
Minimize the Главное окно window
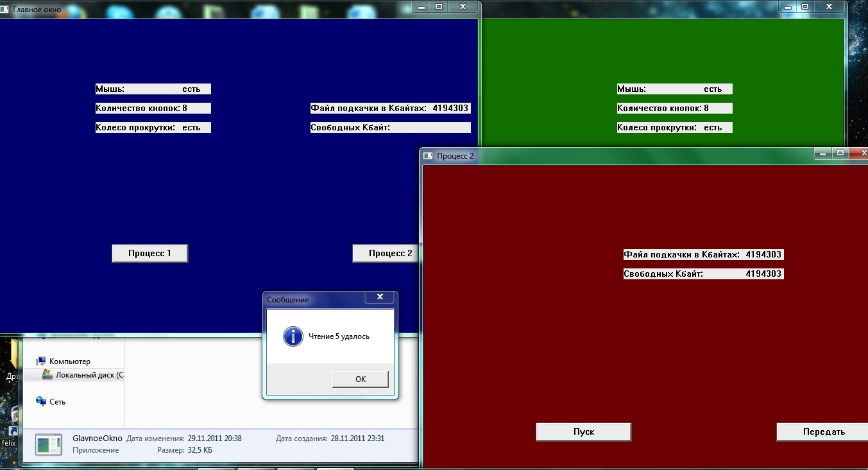pyautogui.click(x=421, y=6)
